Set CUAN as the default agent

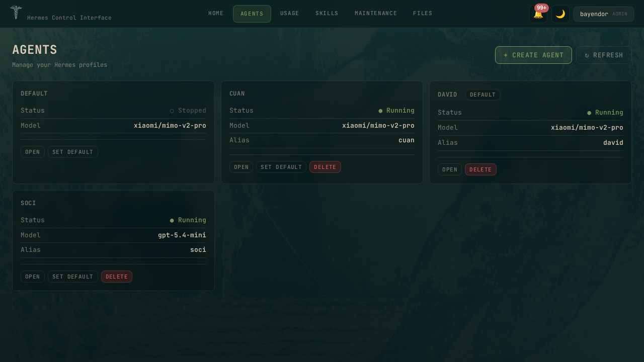[281, 167]
